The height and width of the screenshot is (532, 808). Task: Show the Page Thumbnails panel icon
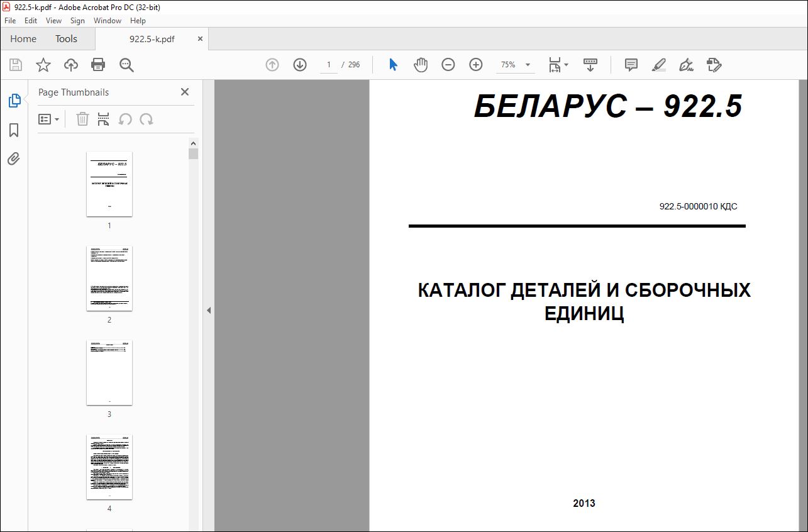pos(14,100)
